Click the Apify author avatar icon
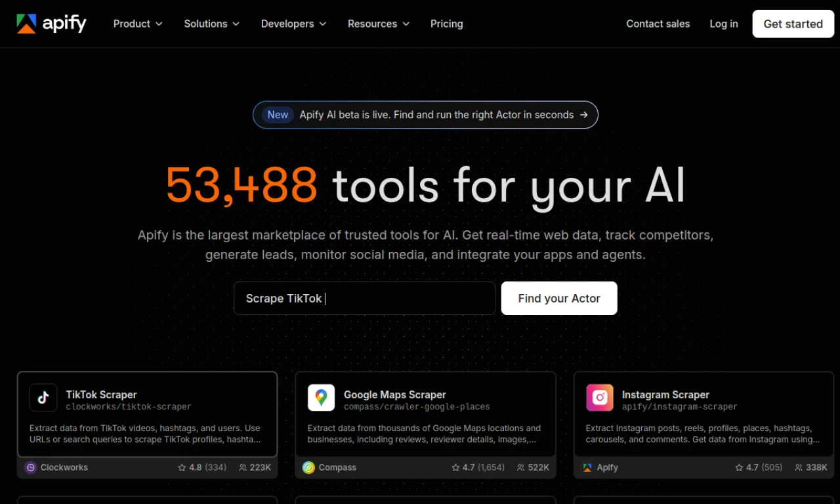This screenshot has height=504, width=840. (587, 467)
